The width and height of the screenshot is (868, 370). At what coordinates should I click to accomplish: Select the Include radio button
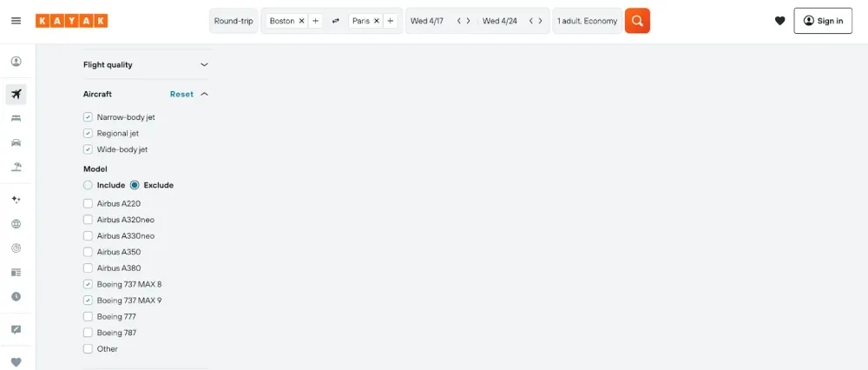coord(88,185)
